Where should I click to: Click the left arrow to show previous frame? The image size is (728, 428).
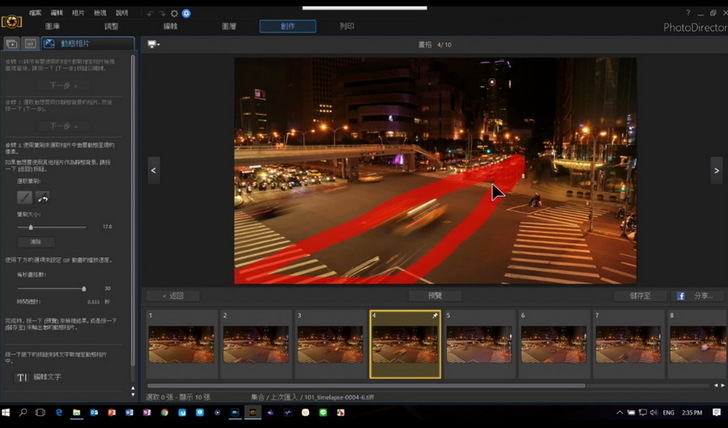[x=154, y=171]
